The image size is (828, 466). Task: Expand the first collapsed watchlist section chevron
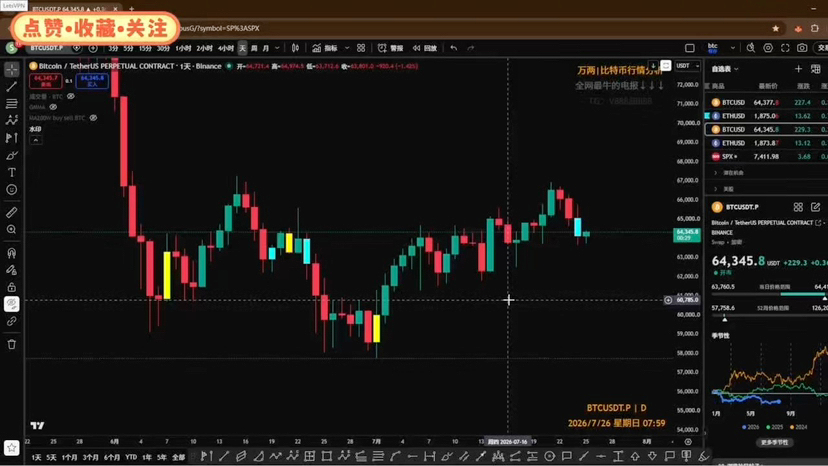[716, 173]
